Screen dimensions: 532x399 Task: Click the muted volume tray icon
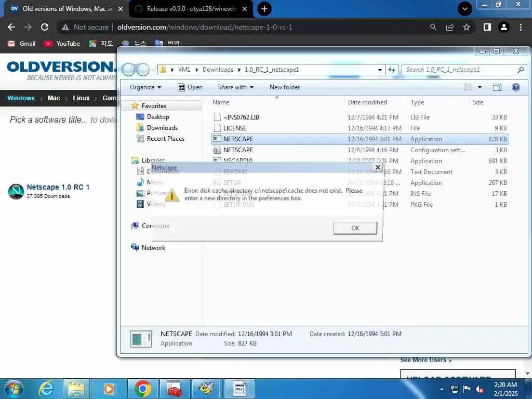tap(479, 389)
